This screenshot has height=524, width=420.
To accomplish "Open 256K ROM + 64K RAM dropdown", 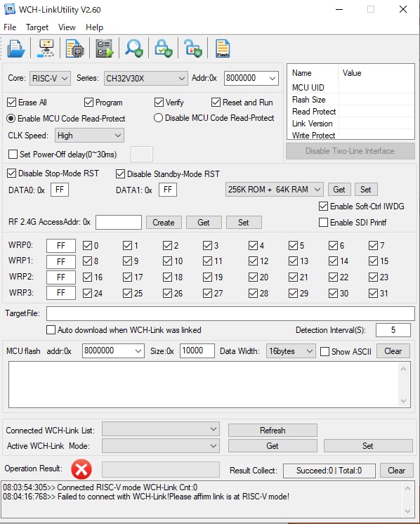I will click(275, 190).
